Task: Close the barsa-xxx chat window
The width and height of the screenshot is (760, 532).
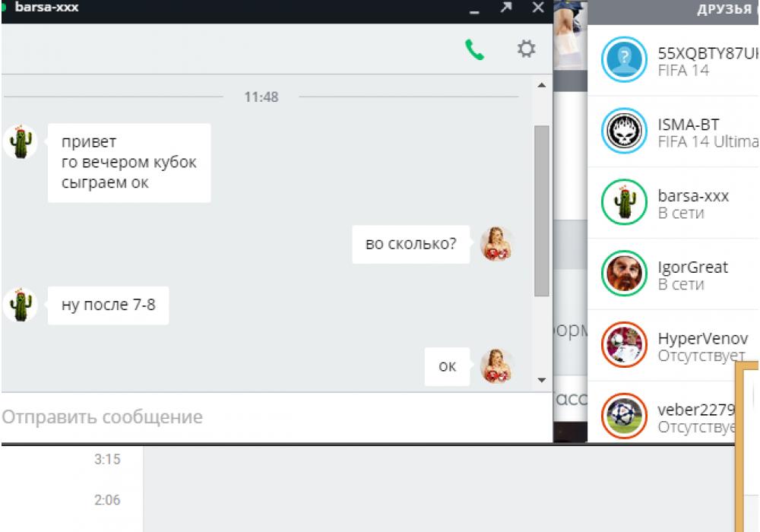Action: 537,8
